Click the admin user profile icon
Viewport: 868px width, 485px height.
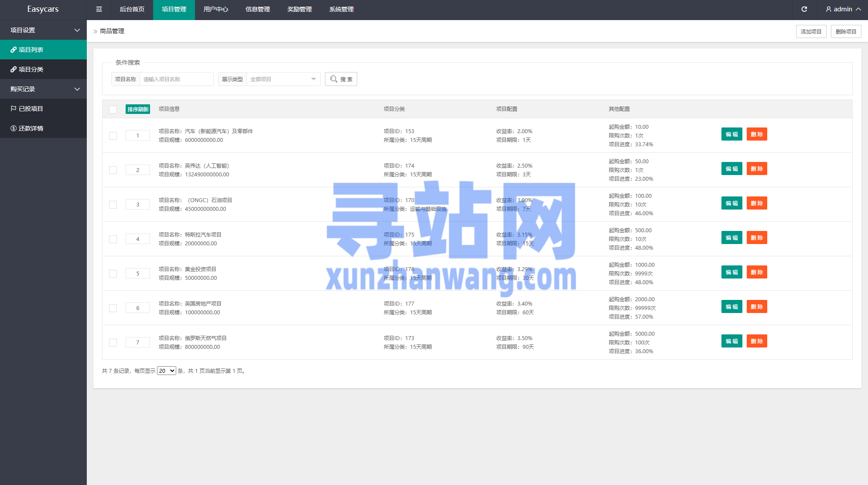tap(829, 9)
